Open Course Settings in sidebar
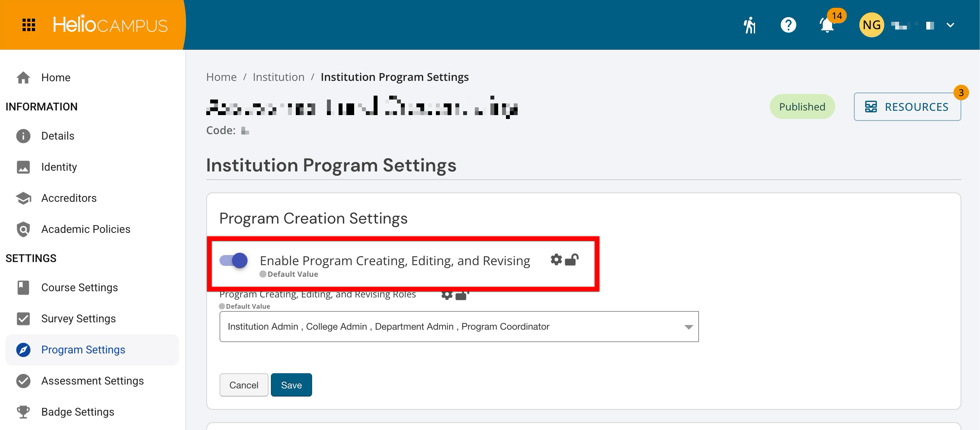 pyautogui.click(x=79, y=287)
